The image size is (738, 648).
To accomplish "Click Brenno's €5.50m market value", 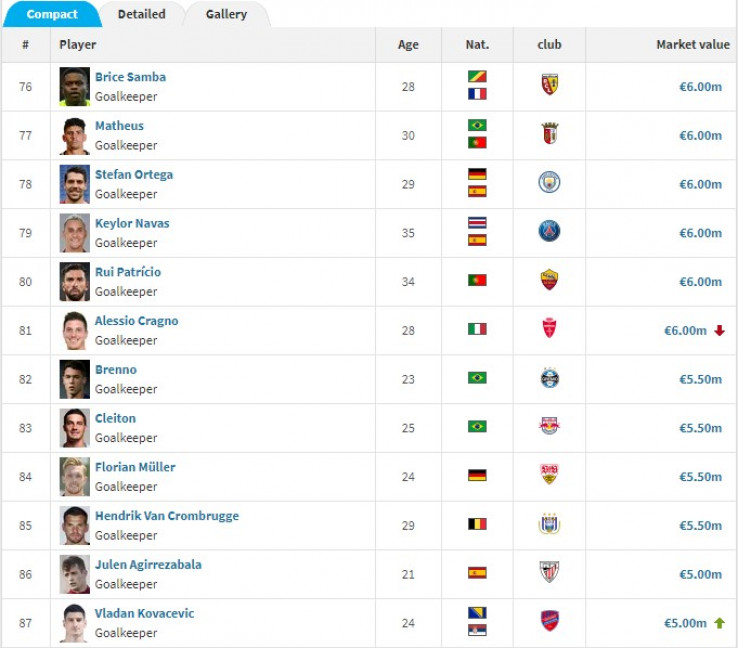I will [700, 379].
